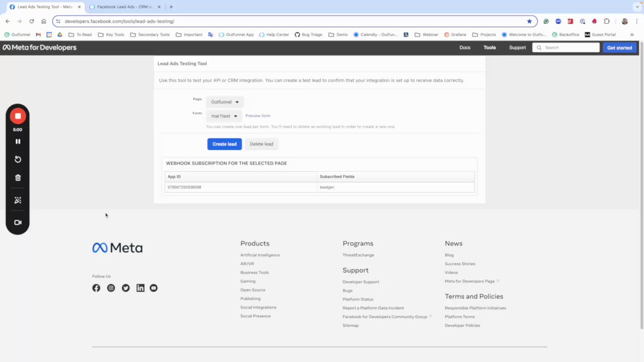Click the developer site Search field
This screenshot has height=362, width=644.
566,48
